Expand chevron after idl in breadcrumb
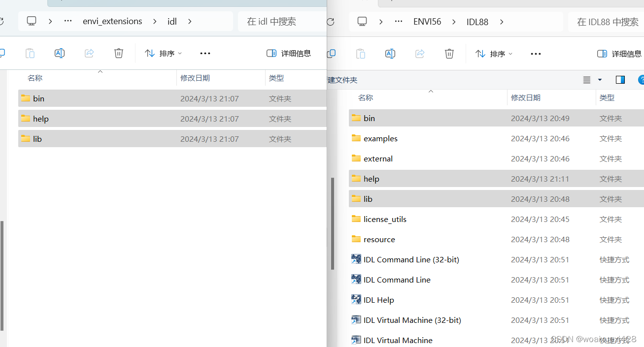The height and width of the screenshot is (347, 644). point(190,21)
